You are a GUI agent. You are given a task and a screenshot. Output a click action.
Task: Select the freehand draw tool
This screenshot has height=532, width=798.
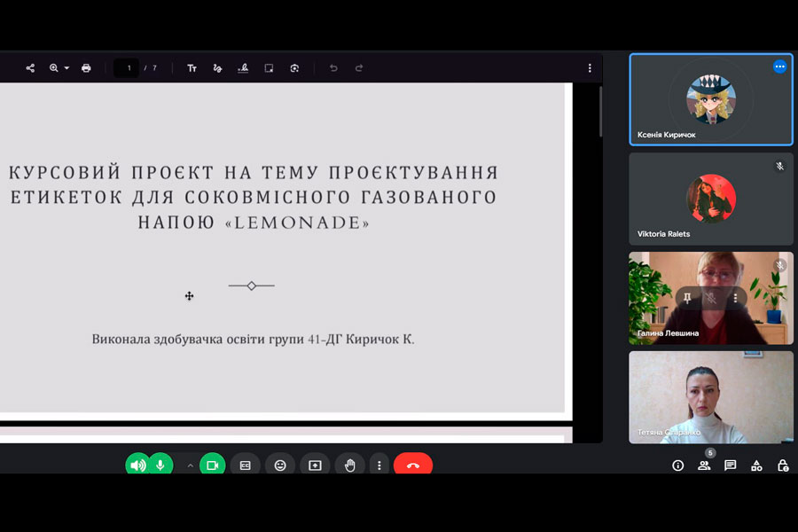pos(217,67)
